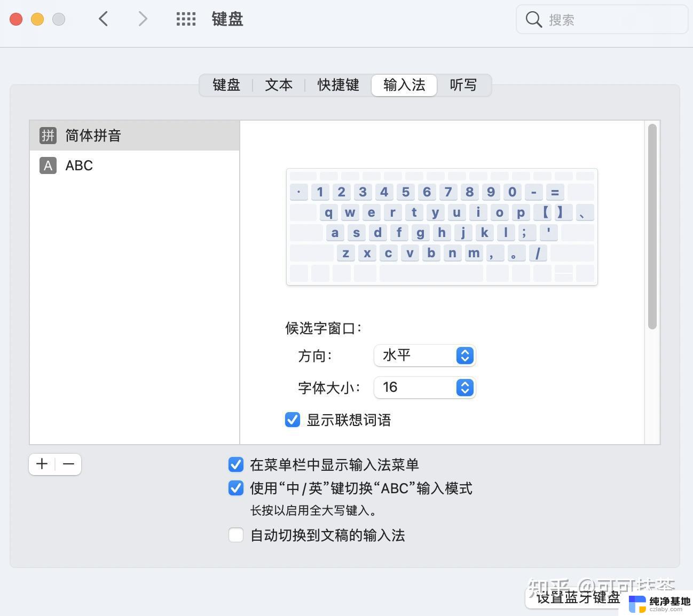Enable 自动切换到文稿的输入法 checkbox
This screenshot has height=616, width=693.
236,535
